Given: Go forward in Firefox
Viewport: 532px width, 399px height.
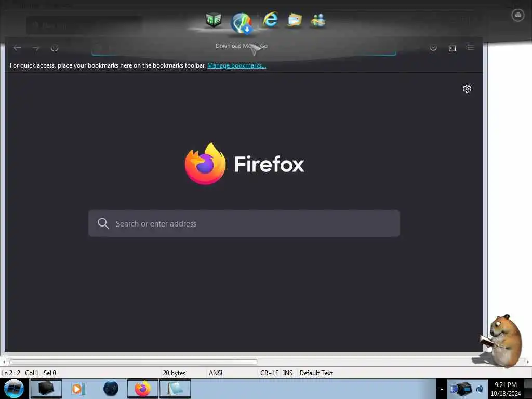Looking at the screenshot, I should (36, 48).
